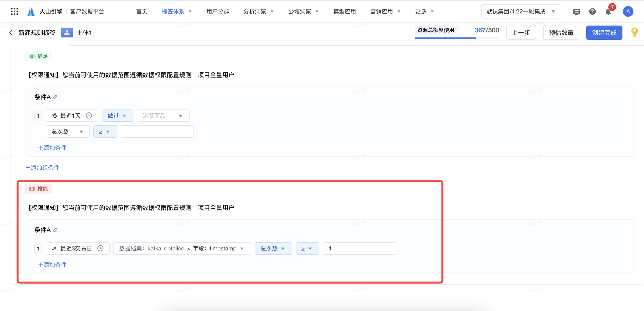Click the 新建规则标签 title

click(x=37, y=33)
